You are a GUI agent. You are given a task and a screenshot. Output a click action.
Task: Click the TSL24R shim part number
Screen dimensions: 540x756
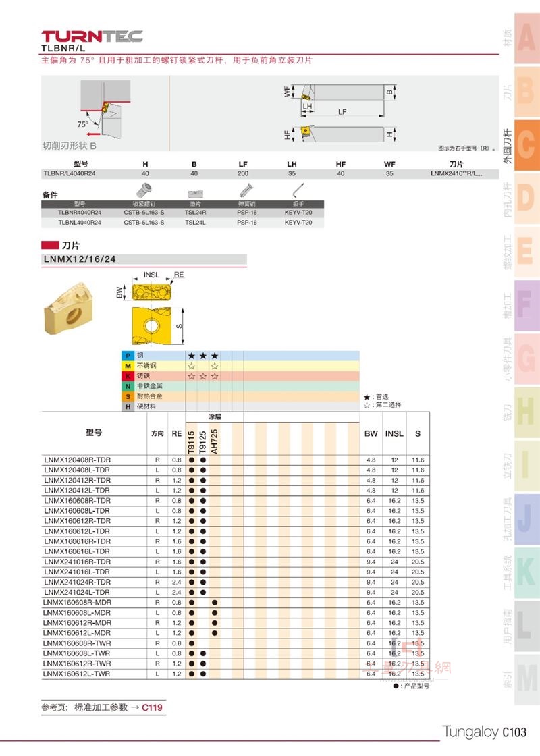pos(195,213)
